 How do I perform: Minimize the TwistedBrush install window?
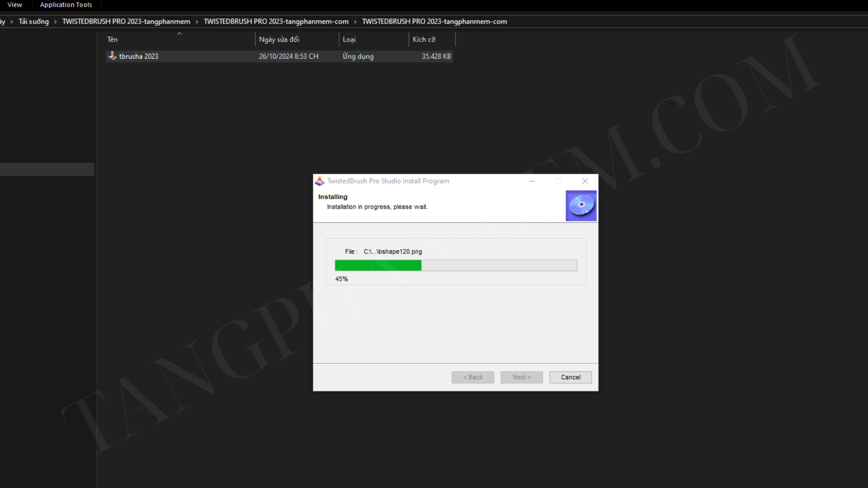point(532,181)
